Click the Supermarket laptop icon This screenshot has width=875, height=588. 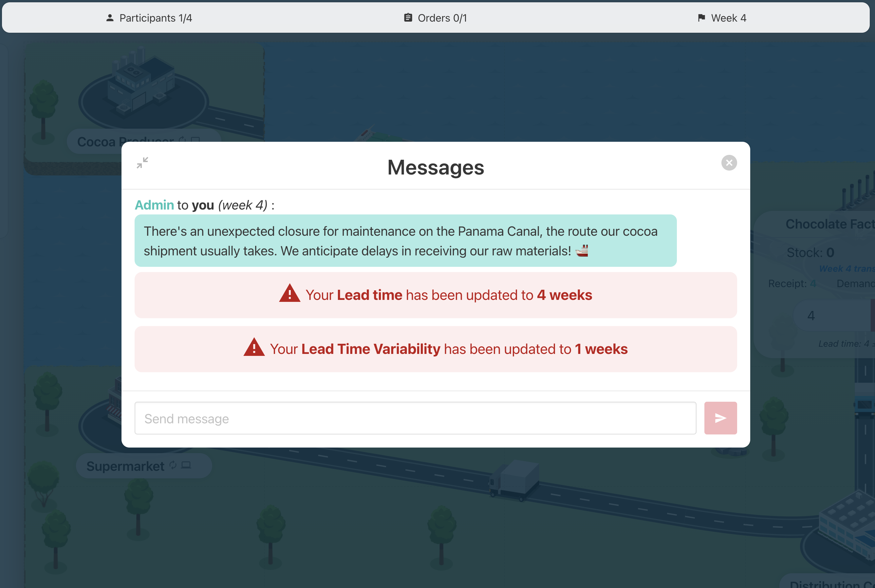[x=186, y=465]
